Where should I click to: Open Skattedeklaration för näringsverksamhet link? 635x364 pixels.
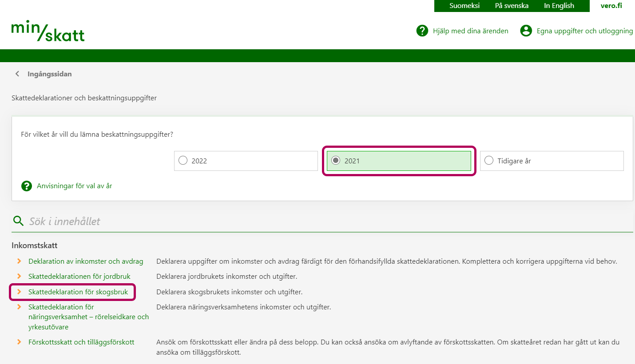[x=88, y=317]
